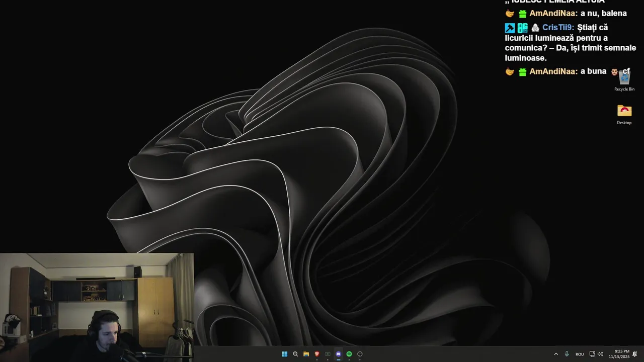This screenshot has width=644, height=362.
Task: Open the notifications bell icon
Action: tap(635, 354)
